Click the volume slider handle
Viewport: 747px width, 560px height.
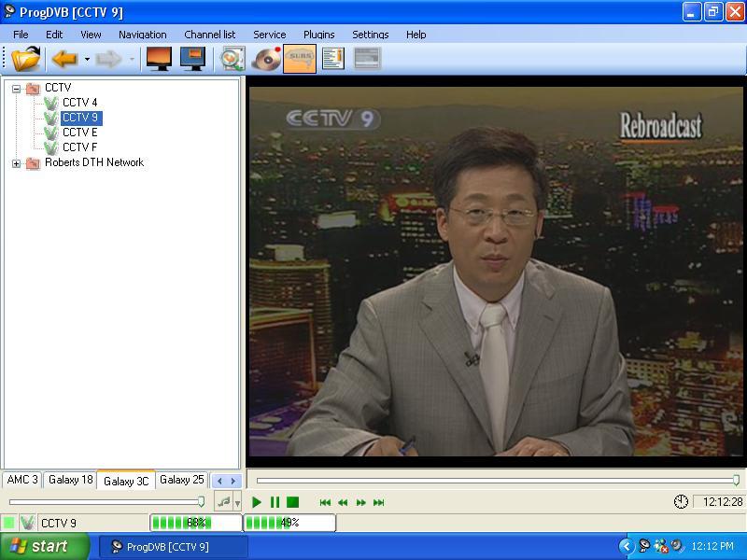(x=201, y=502)
